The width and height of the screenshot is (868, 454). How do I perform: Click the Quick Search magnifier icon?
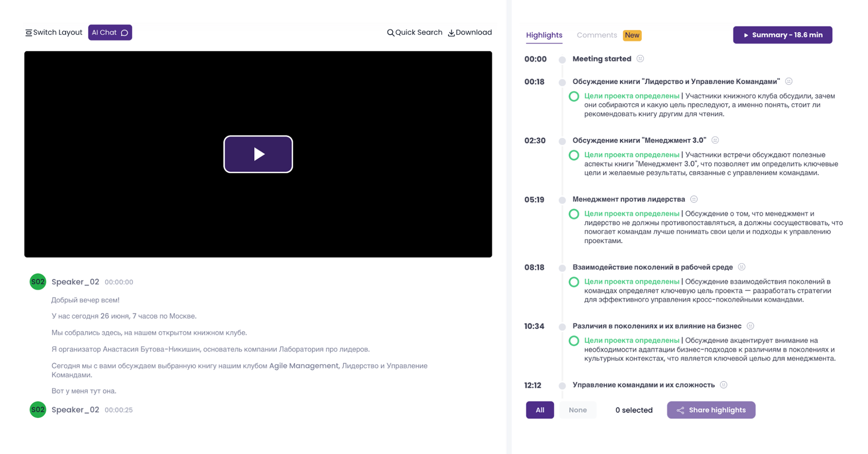(390, 33)
